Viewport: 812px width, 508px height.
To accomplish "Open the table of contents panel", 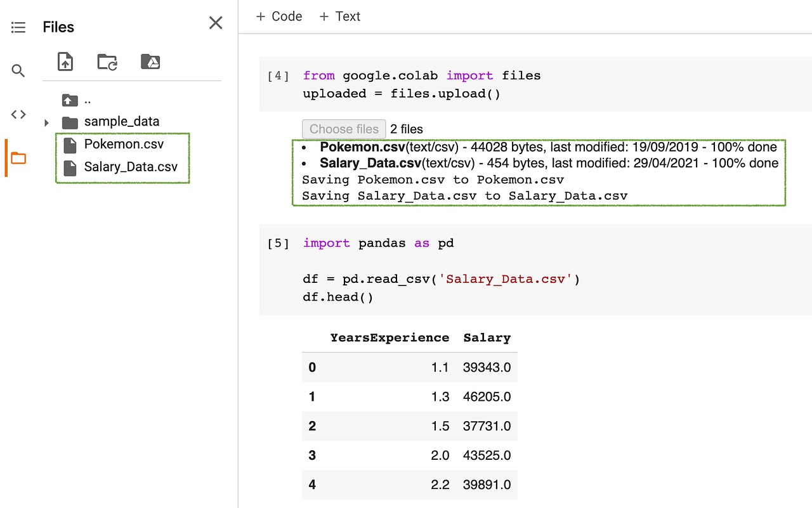I will coord(18,27).
